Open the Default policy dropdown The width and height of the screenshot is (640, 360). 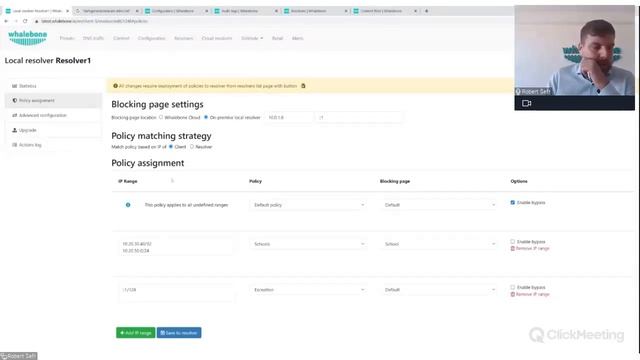[308, 205]
